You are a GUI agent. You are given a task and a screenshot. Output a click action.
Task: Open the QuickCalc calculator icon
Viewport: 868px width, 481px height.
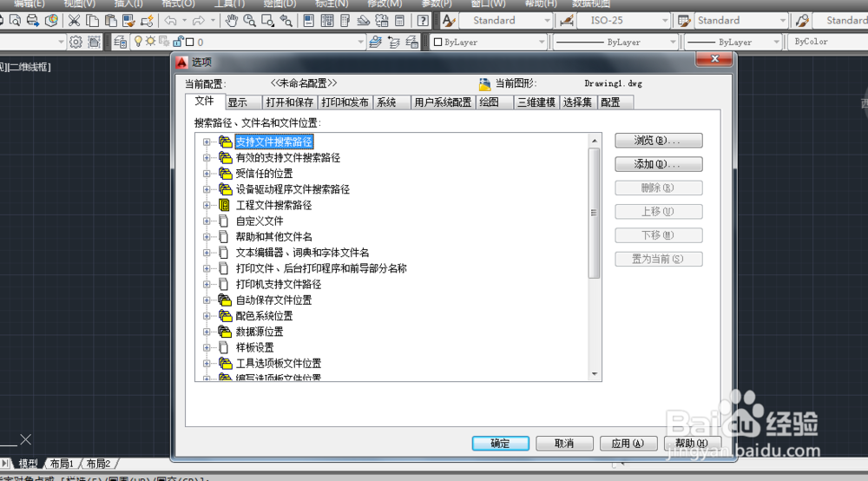click(399, 21)
